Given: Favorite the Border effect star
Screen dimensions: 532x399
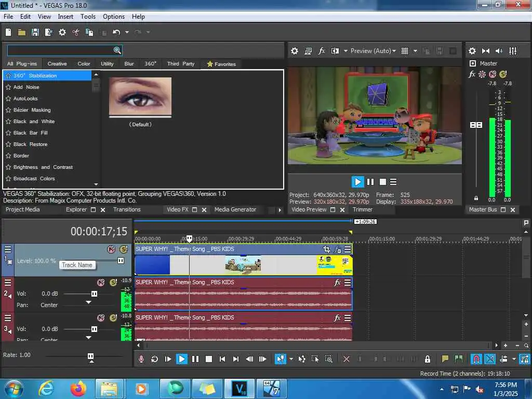Looking at the screenshot, I should coord(8,156).
